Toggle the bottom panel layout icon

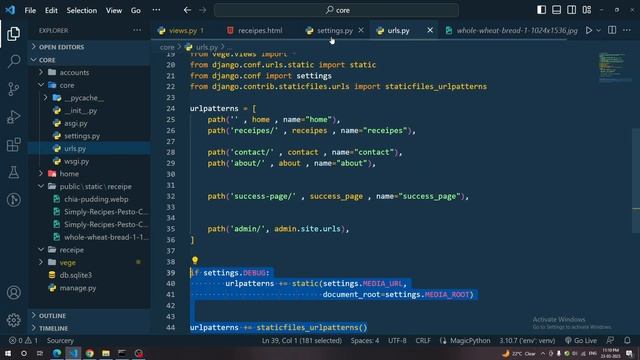point(556,10)
